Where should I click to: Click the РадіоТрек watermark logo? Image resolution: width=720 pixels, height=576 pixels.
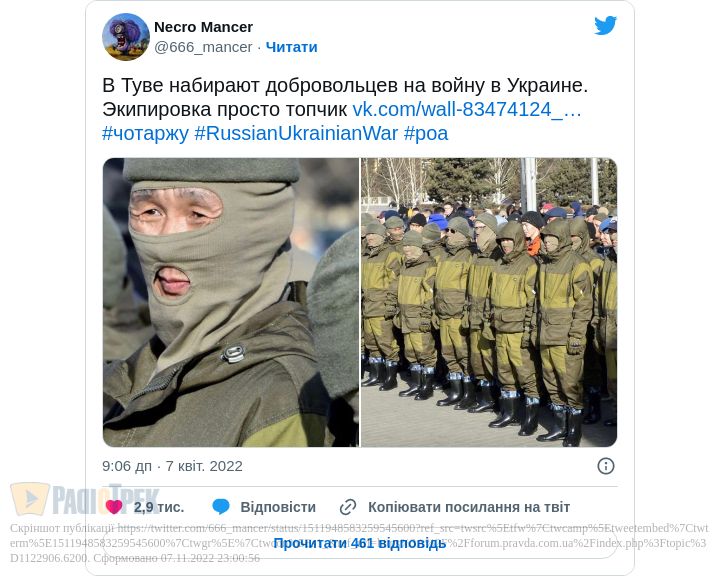click(85, 499)
